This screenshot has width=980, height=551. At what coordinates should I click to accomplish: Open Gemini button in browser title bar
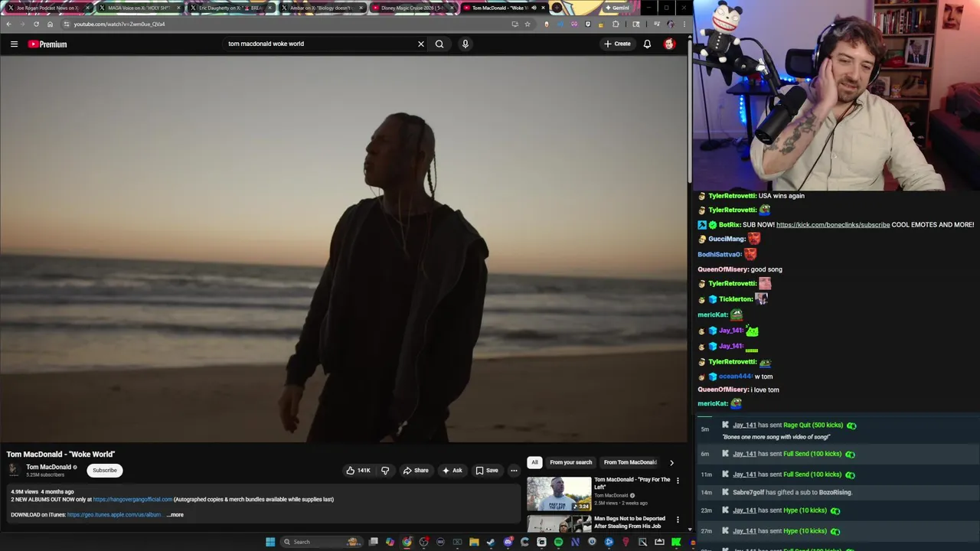pyautogui.click(x=616, y=8)
